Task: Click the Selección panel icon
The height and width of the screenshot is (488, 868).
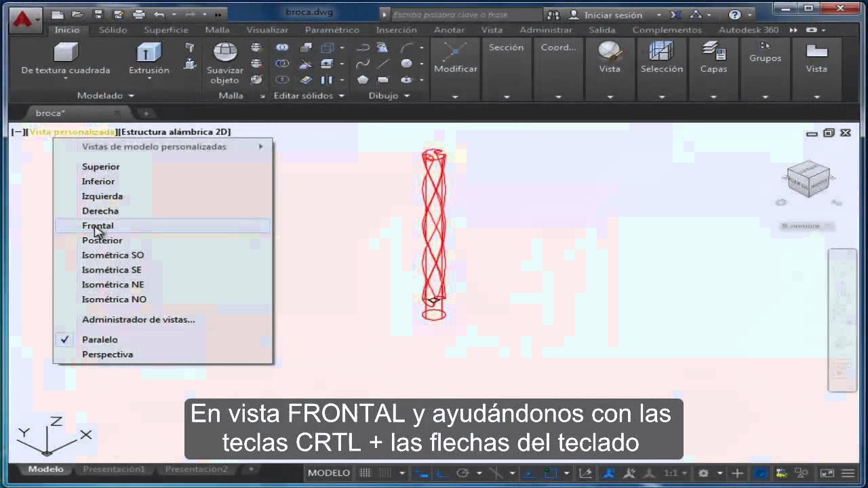Action: tap(661, 52)
